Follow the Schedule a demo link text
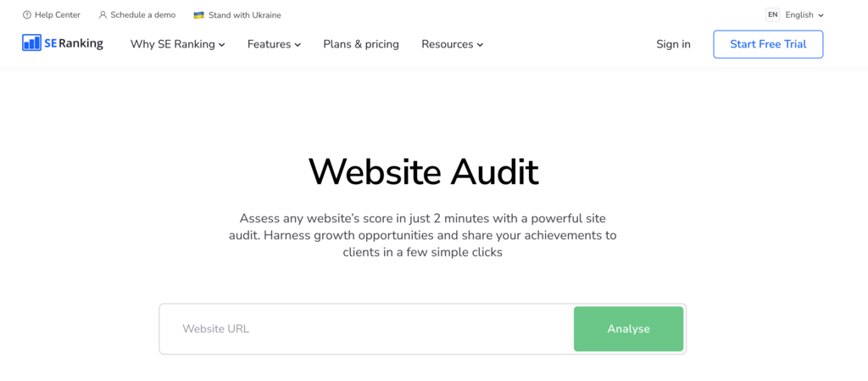 click(142, 15)
